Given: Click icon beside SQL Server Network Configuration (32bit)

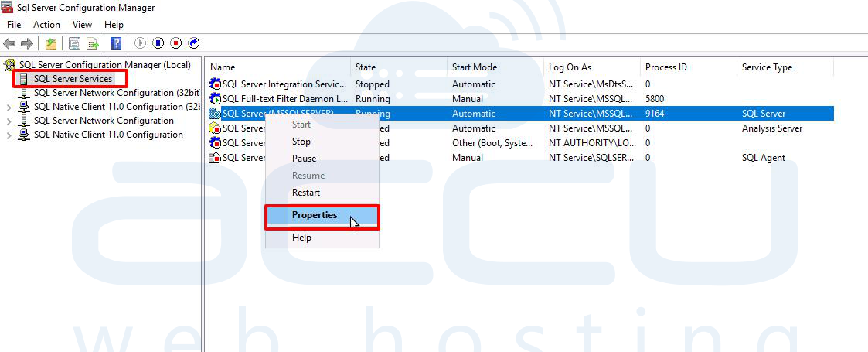Looking at the screenshot, I should [24, 93].
